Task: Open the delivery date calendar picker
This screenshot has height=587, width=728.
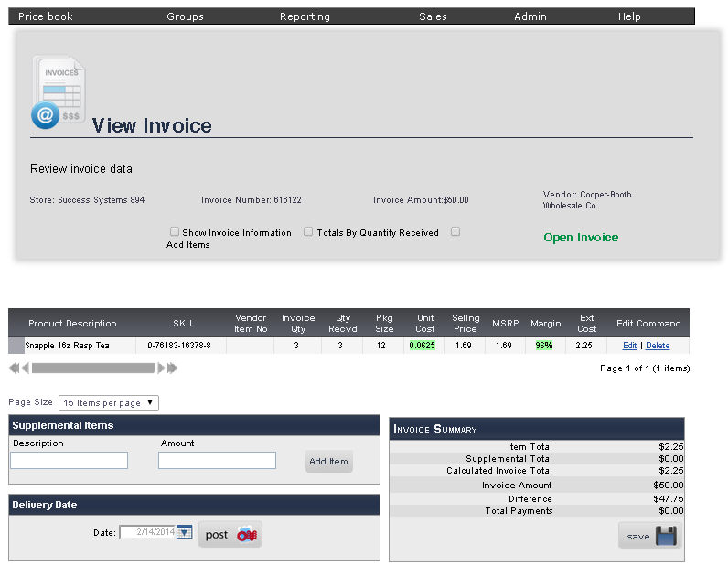Action: coord(185,532)
